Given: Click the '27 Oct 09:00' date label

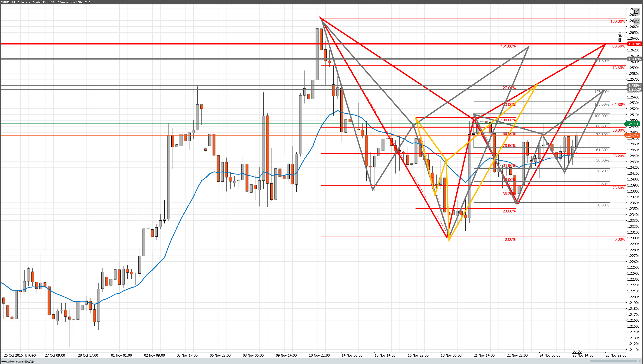Looking at the screenshot, I should [55, 355].
